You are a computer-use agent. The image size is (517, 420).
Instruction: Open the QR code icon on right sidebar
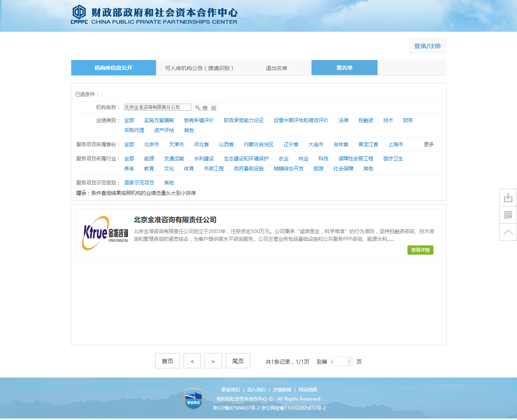508,215
